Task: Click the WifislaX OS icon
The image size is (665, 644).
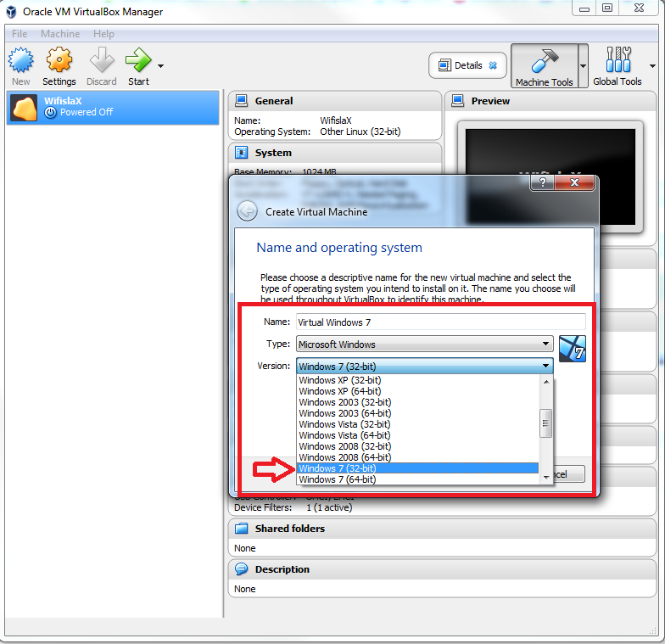Action: [24, 108]
